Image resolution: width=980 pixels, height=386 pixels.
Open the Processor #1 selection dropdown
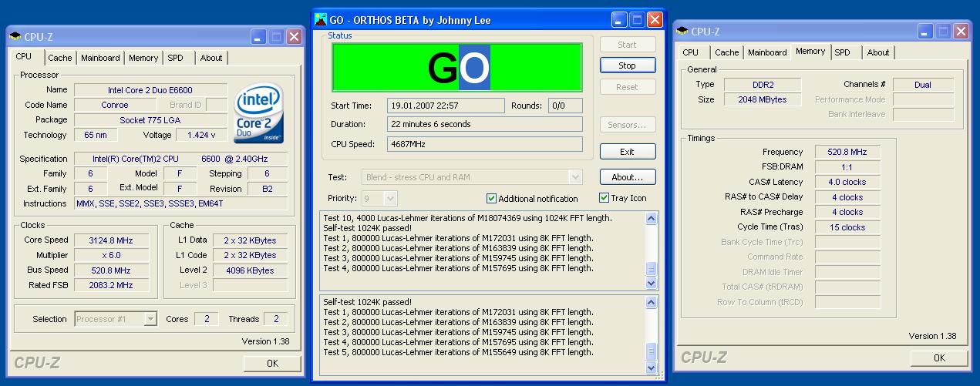click(150, 319)
